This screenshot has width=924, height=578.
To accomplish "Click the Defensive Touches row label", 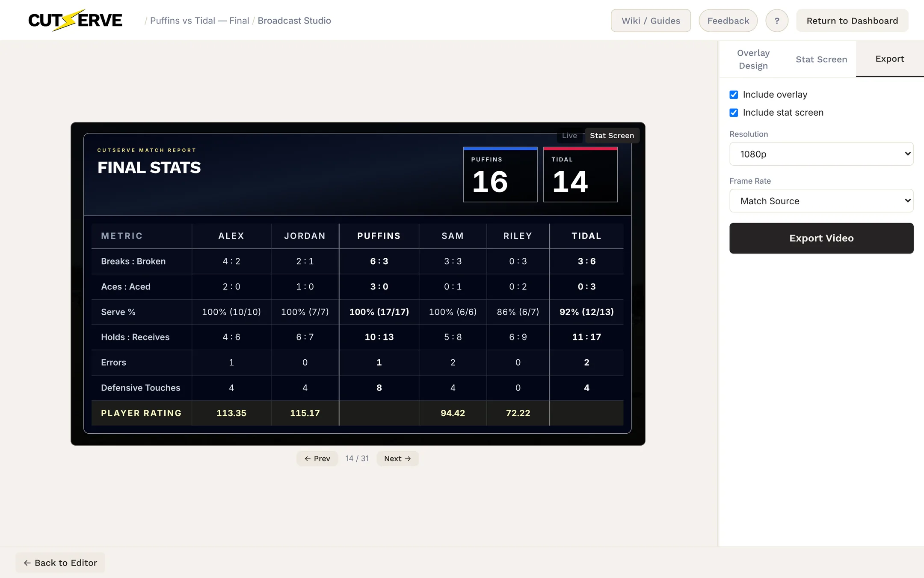I will 141,387.
